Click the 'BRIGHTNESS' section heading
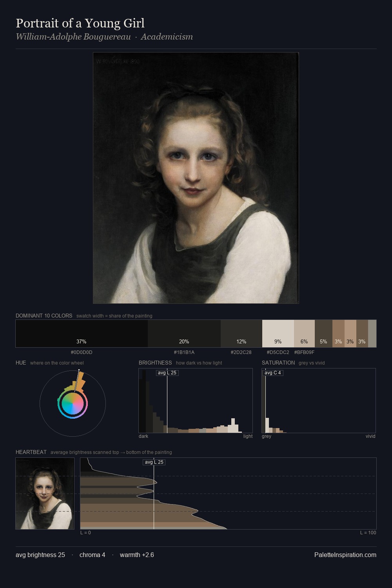Viewport: 392px width, 588px height. pyautogui.click(x=155, y=363)
